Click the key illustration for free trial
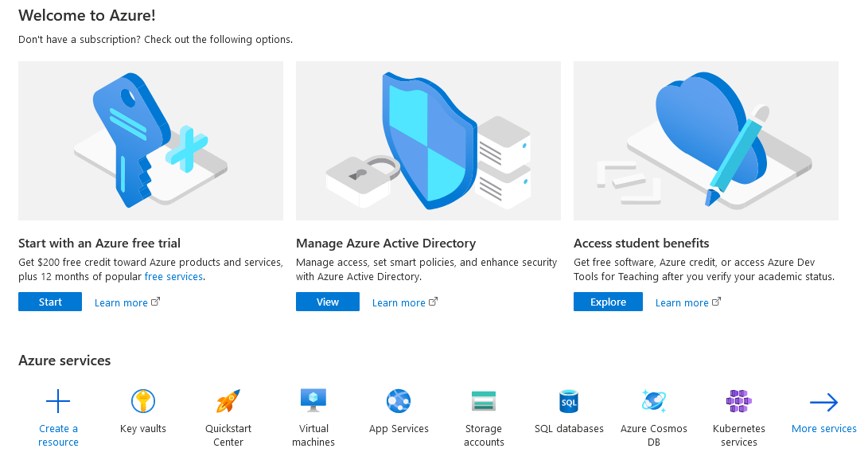 (150, 141)
